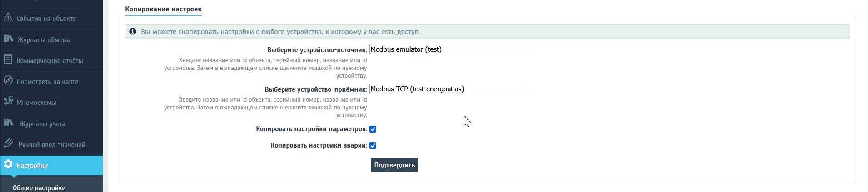Image resolution: width=868 pixels, height=192 pixels.
Task: Click the report icon beside Коммерческие отчёты
Action: tap(8, 59)
